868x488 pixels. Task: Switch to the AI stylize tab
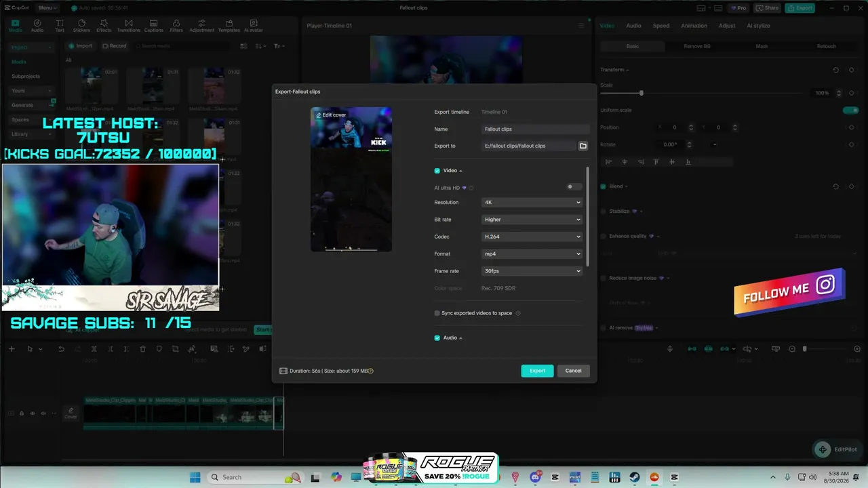758,26
